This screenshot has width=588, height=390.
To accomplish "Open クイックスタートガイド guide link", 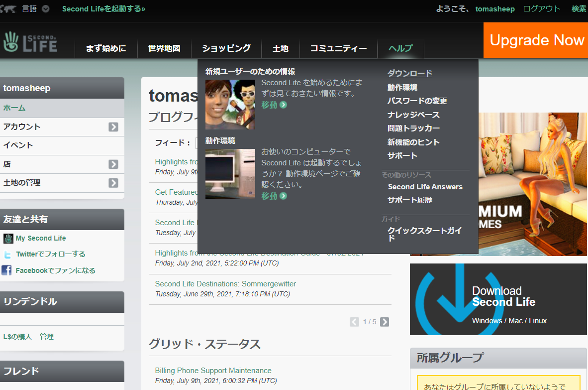I will (x=424, y=234).
